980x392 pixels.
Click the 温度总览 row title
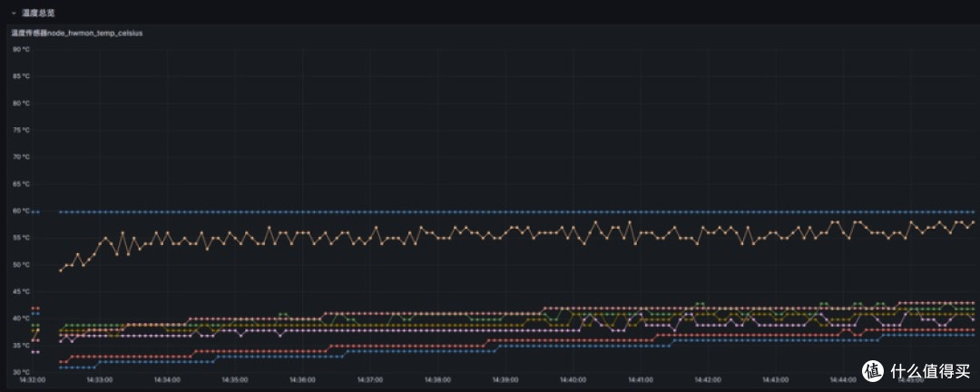point(38,13)
